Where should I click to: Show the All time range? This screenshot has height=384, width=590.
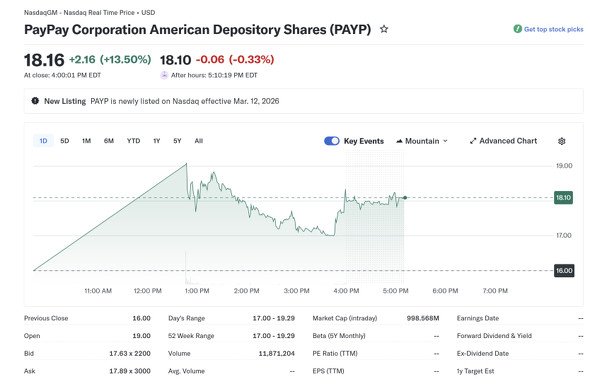click(199, 141)
